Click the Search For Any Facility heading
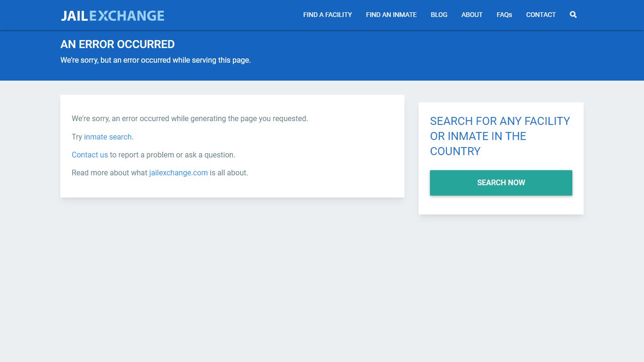This screenshot has height=362, width=644. tap(500, 136)
